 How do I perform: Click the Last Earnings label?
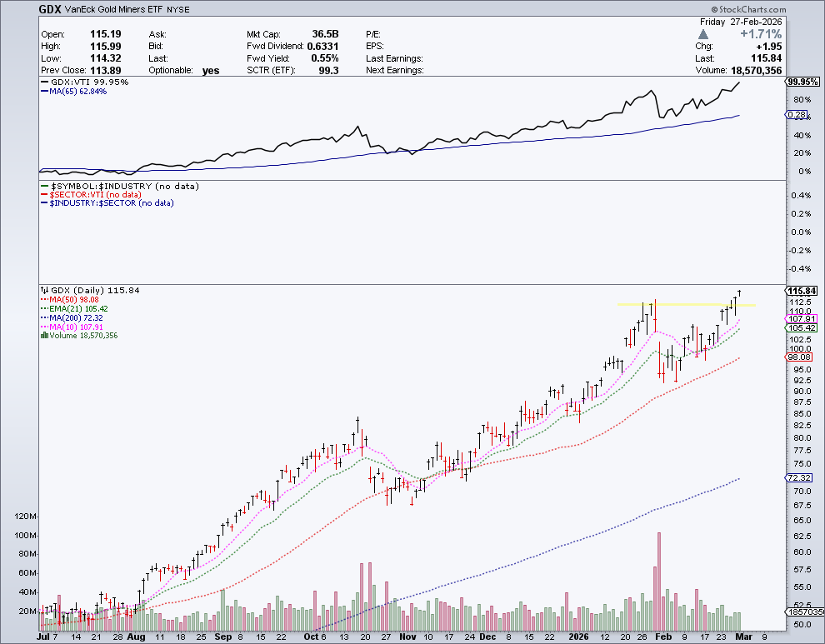pos(395,58)
